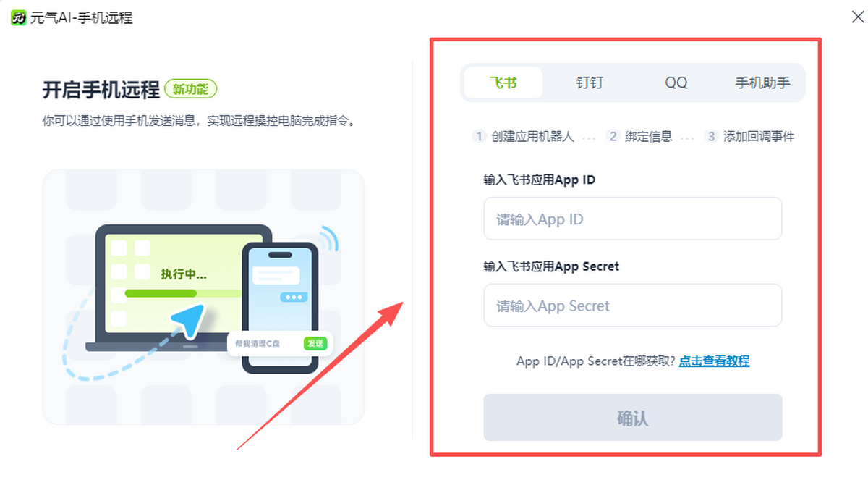
Task: Click the green 发送 button in illustration
Action: coord(315,343)
